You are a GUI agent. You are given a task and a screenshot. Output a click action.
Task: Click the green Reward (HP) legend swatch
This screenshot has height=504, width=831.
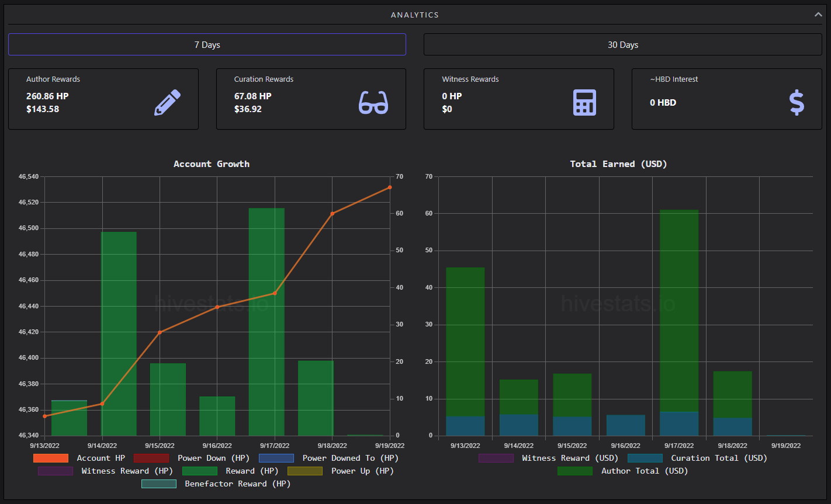click(200, 471)
